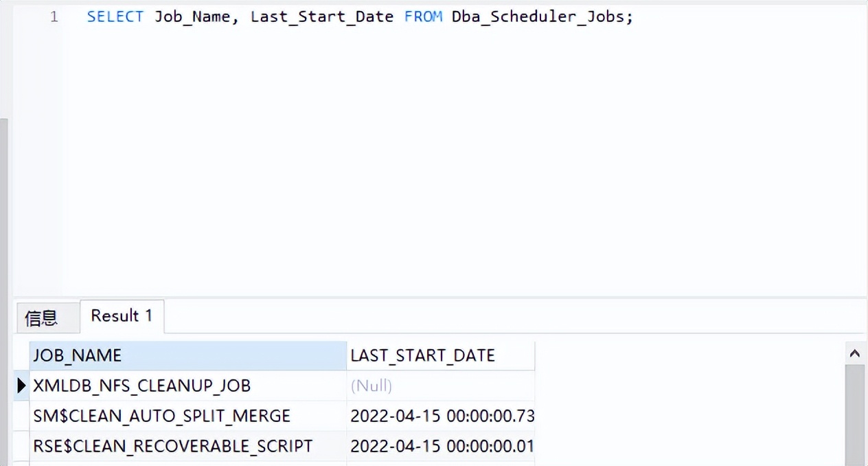
Task: Select the SM$CLEAN_AUTO_SPLIT_MERGE cell
Action: tap(162, 416)
